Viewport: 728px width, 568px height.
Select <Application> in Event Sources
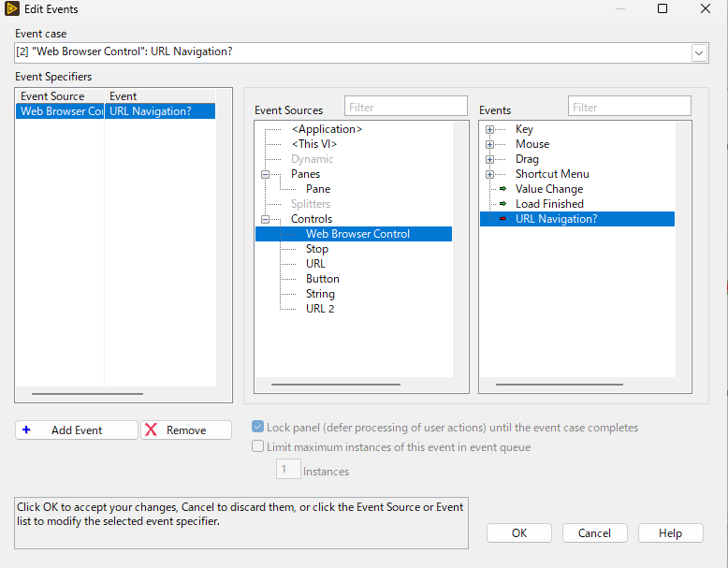[x=327, y=129]
